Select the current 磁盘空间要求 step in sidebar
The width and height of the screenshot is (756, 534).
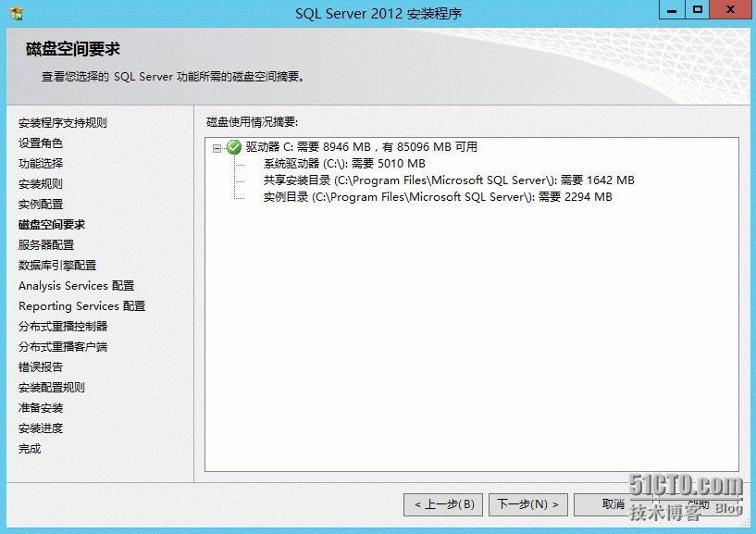tap(52, 225)
